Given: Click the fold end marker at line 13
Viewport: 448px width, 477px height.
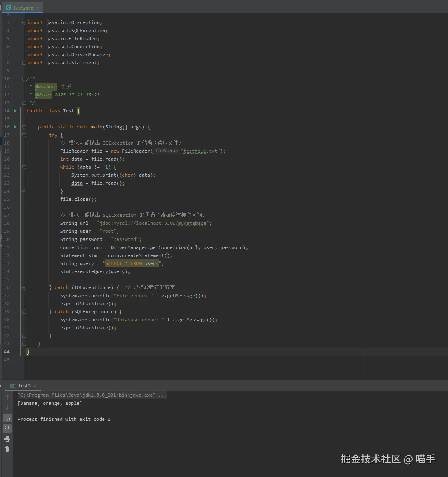Looking at the screenshot, I should (24, 103).
